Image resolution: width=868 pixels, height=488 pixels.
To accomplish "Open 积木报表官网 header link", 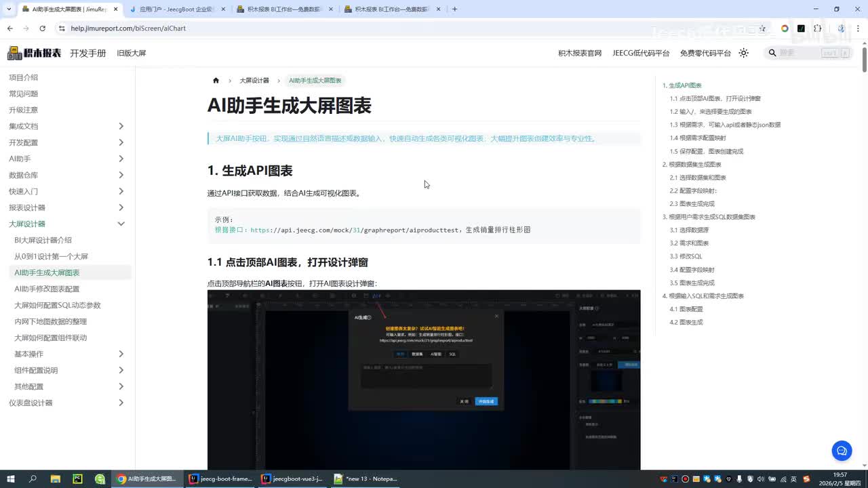I will tap(580, 53).
